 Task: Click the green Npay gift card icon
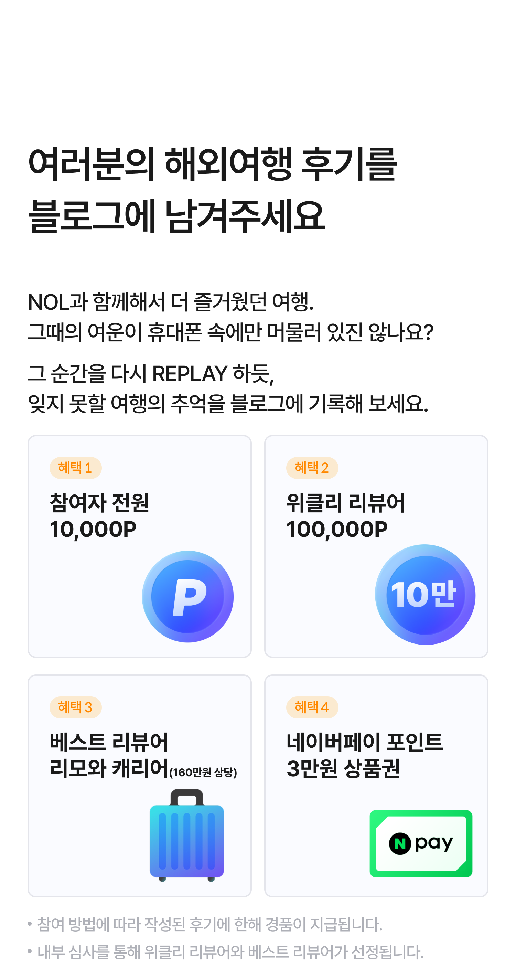point(421,843)
